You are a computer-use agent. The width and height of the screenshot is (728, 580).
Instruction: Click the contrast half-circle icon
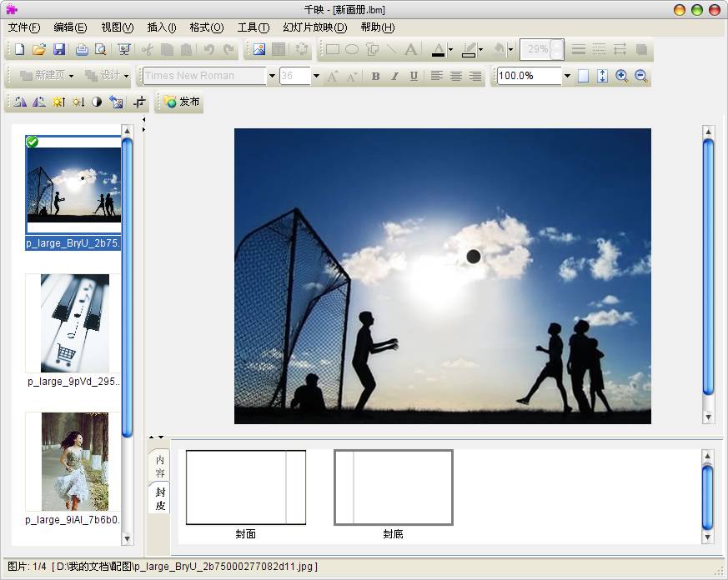(x=97, y=102)
